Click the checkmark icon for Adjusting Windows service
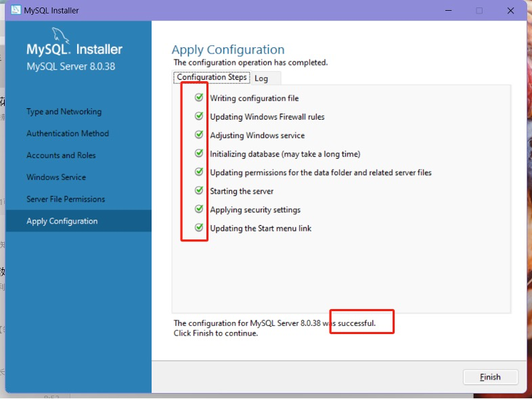The height and width of the screenshot is (399, 532). click(199, 135)
